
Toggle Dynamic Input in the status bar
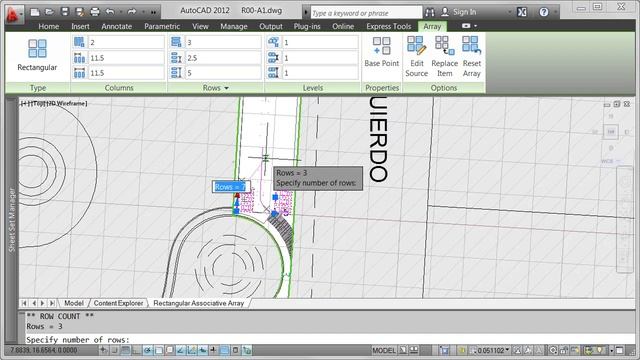click(x=202, y=350)
